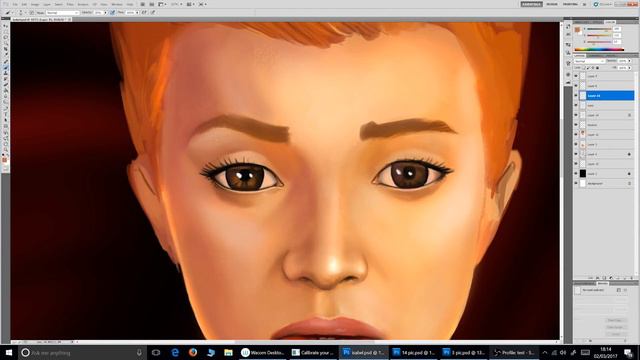The width and height of the screenshot is (640, 360).
Task: Select the Crop tool
Action: 6,49
